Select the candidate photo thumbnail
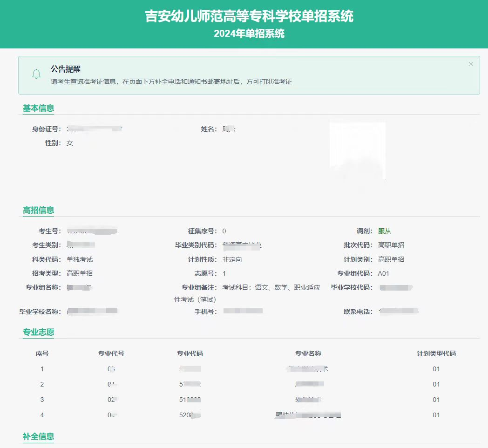 pos(357,151)
